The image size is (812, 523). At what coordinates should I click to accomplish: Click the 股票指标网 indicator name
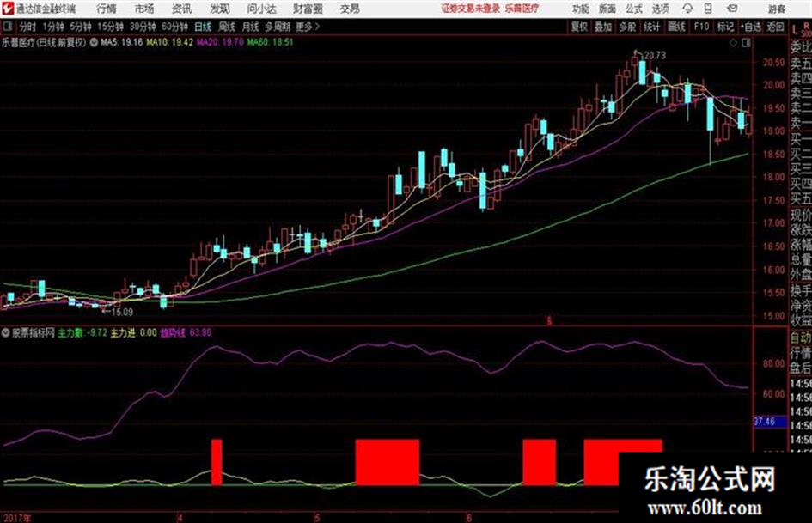(34, 333)
